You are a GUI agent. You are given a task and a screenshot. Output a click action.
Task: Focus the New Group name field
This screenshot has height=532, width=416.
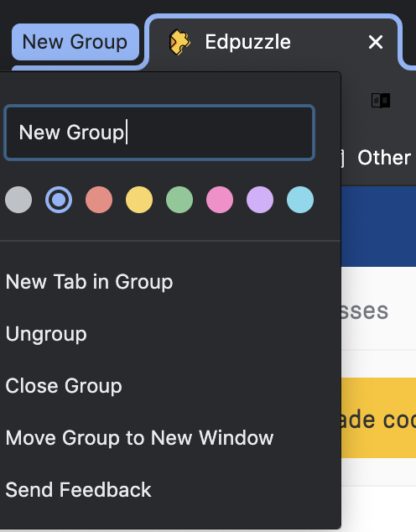tap(159, 133)
